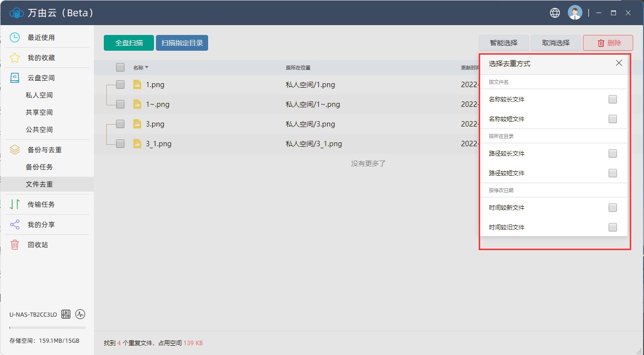This screenshot has height=355, width=644.
Task: Open the activity monitor pulse icon
Action: [80, 314]
